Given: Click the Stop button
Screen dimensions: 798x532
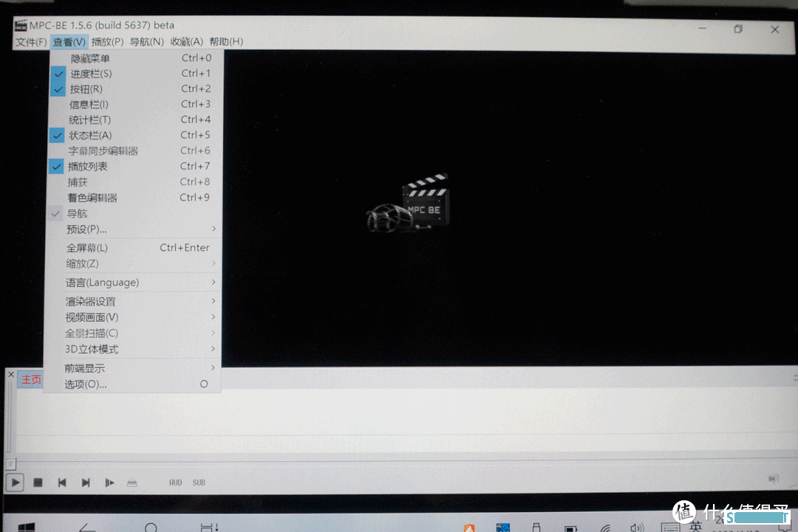Looking at the screenshot, I should (x=38, y=482).
